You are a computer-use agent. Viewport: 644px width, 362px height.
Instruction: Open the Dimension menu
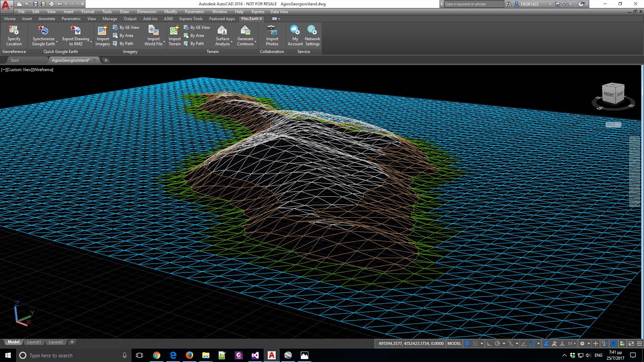(x=147, y=12)
